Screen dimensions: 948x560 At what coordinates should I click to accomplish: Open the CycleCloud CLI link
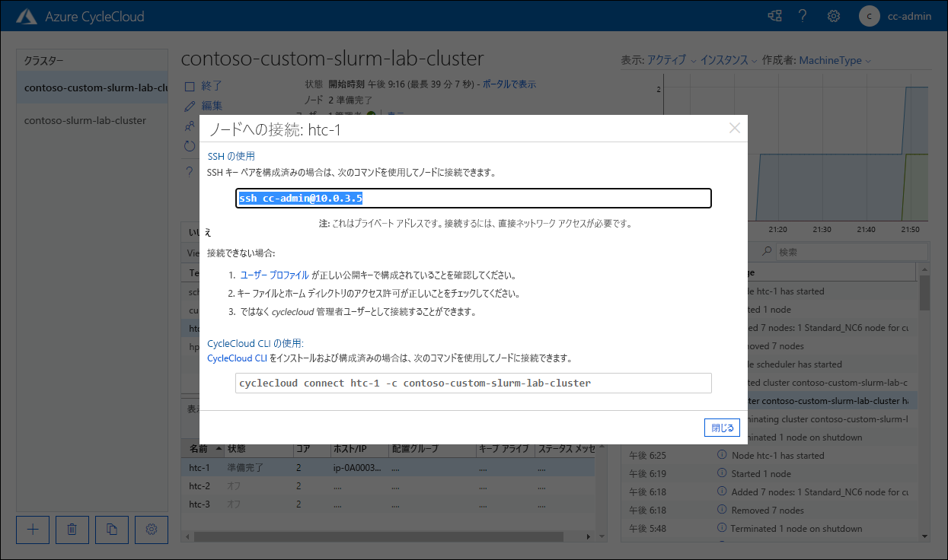tap(237, 358)
